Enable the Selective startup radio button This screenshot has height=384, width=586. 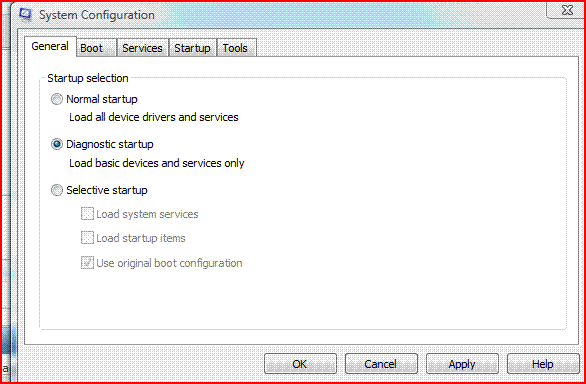point(56,190)
